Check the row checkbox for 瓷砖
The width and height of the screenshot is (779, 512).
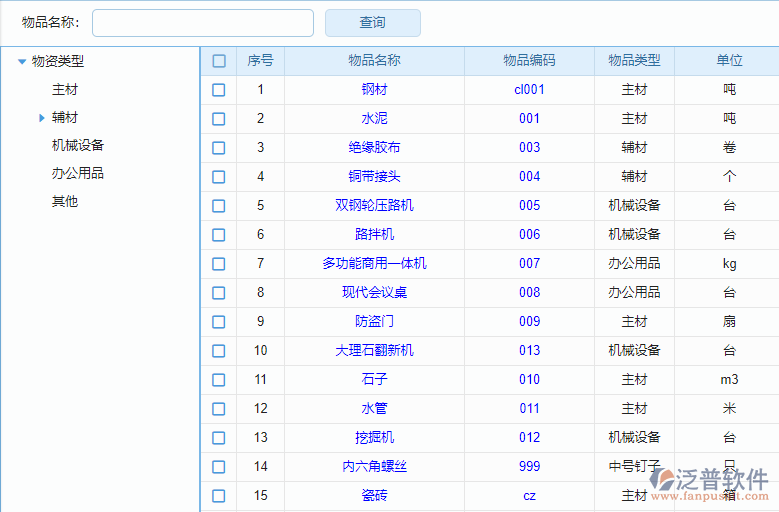(x=219, y=496)
